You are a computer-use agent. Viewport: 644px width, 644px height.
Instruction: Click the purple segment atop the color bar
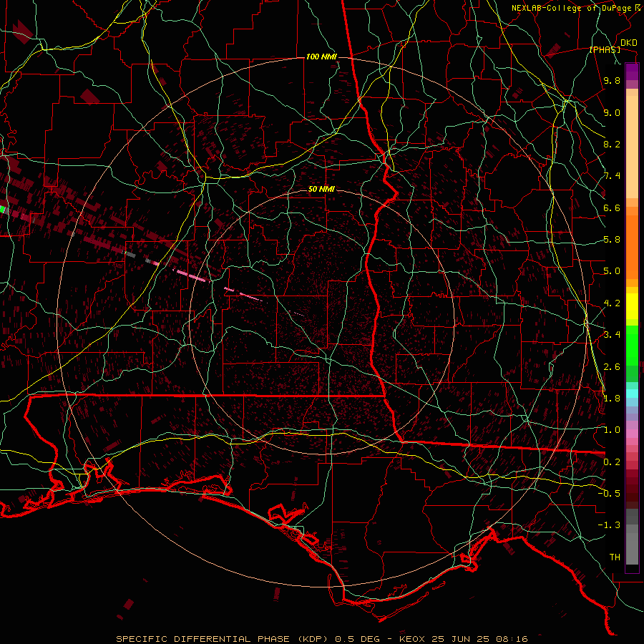pos(632,72)
